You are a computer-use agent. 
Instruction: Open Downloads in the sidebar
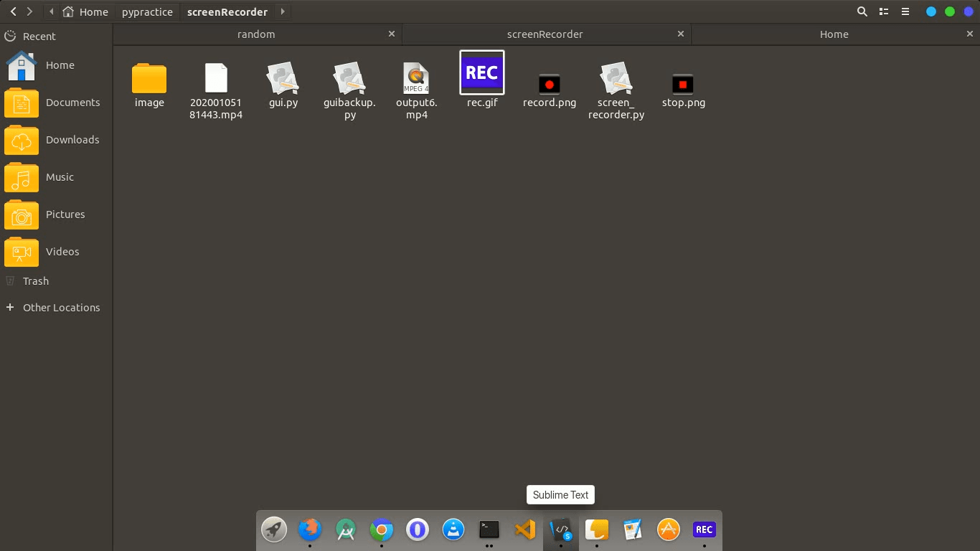(56, 140)
